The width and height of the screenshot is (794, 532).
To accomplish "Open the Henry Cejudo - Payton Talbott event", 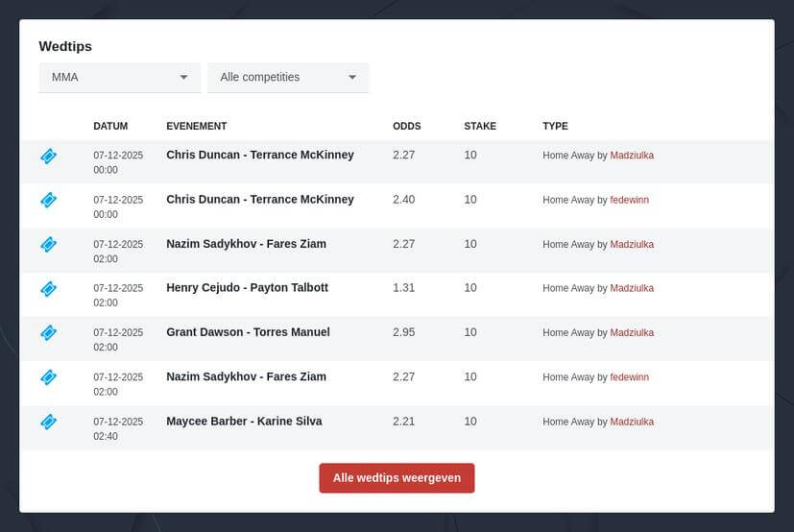I will (x=247, y=287).
